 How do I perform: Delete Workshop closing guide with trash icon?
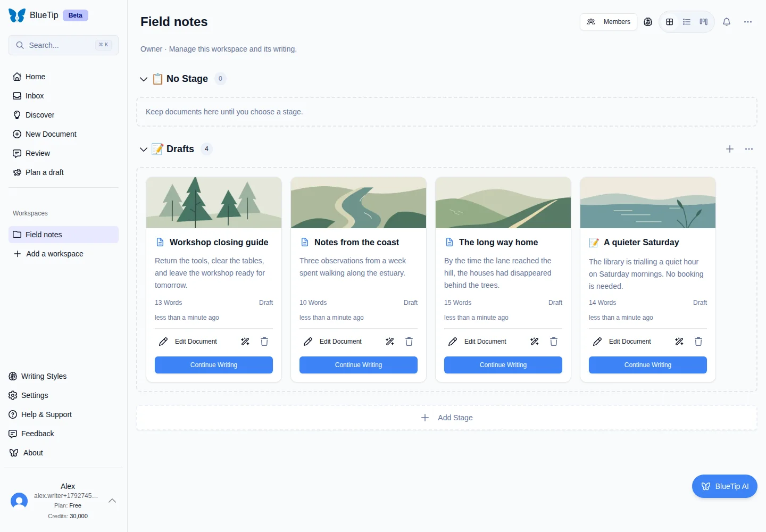click(264, 342)
